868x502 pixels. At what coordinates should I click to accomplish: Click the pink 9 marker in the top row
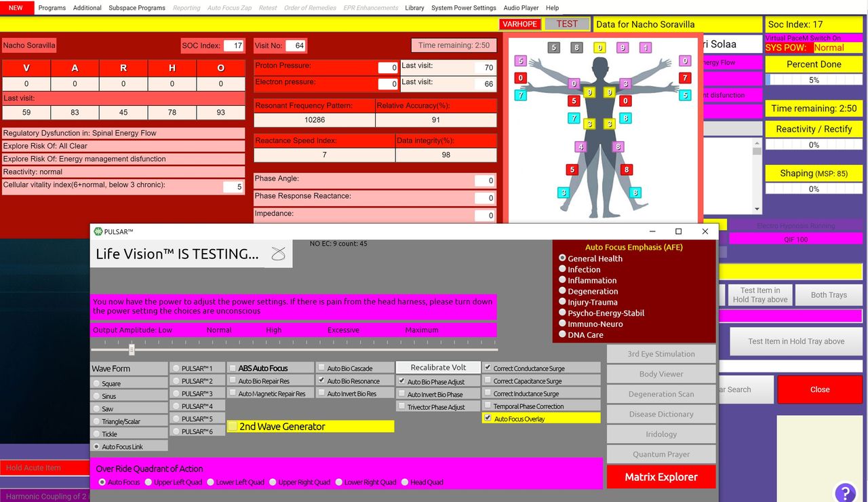[x=623, y=48]
